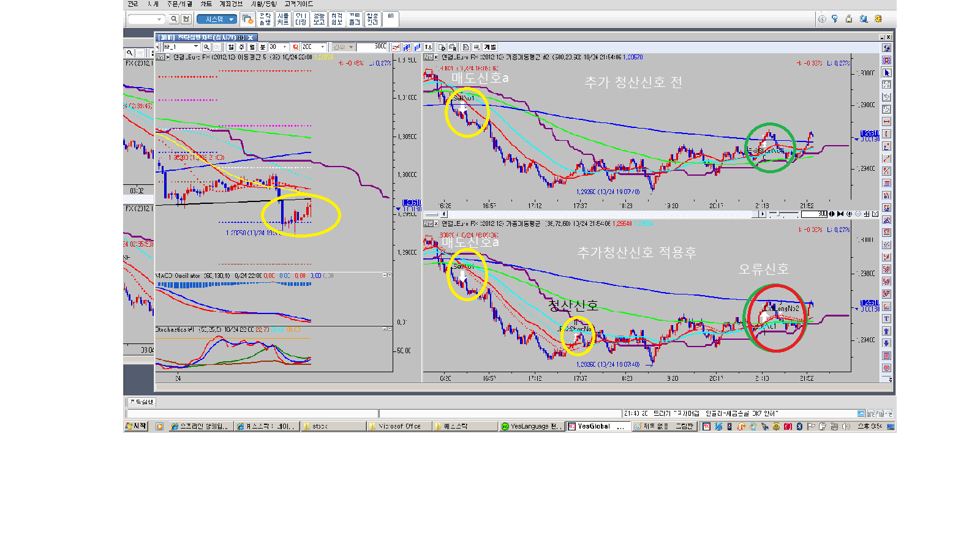Open the 차트 menu in menu bar
This screenshot has width=980, height=551.
coord(206,4)
